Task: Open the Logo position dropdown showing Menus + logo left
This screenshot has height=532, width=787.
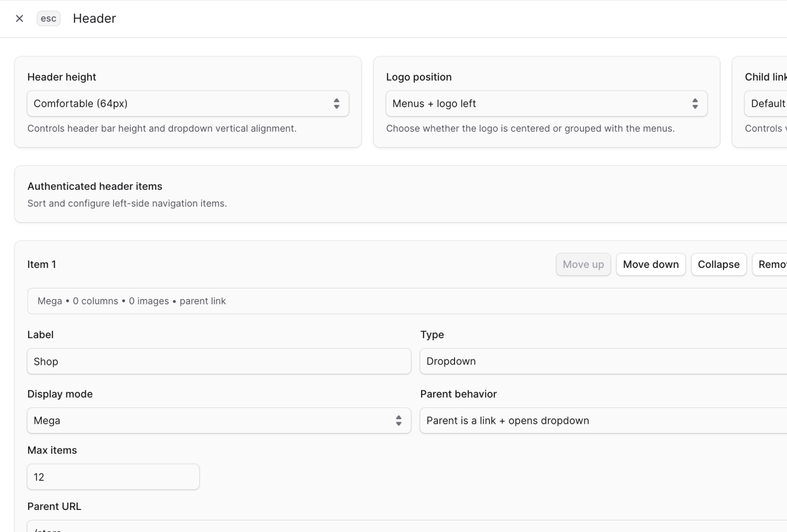Action: click(x=546, y=103)
